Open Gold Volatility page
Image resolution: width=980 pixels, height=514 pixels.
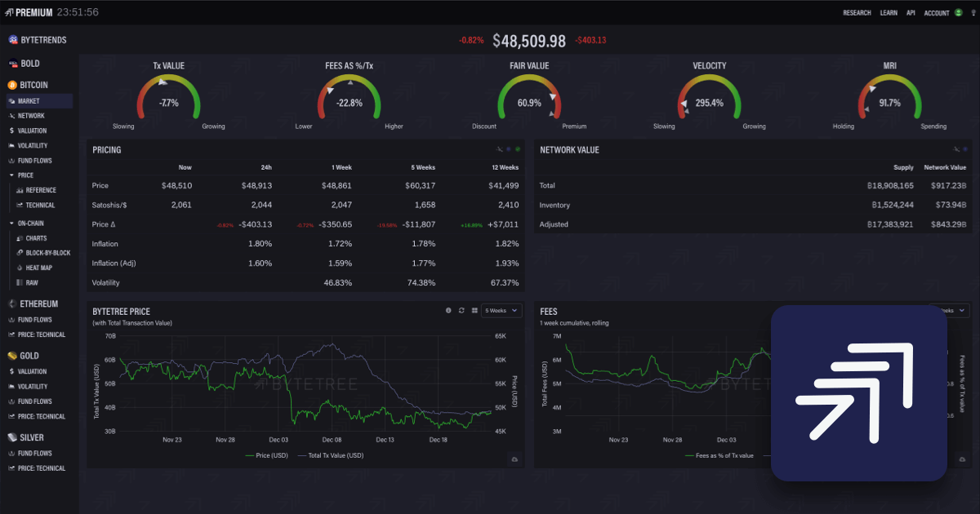(33, 387)
